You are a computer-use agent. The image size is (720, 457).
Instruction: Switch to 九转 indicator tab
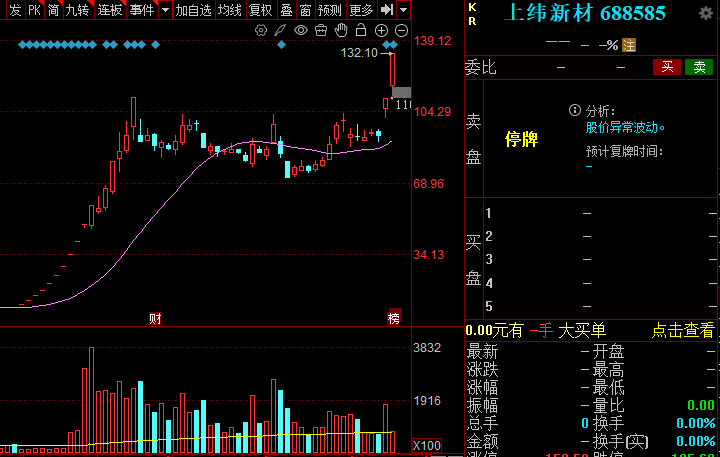coord(76,10)
